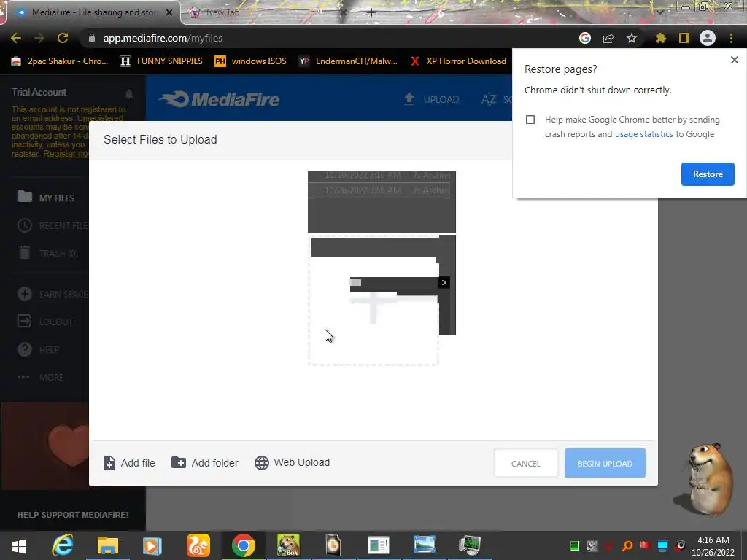This screenshot has height=560, width=747.
Task: Click the magnifier icon in system tray
Action: pos(627,545)
